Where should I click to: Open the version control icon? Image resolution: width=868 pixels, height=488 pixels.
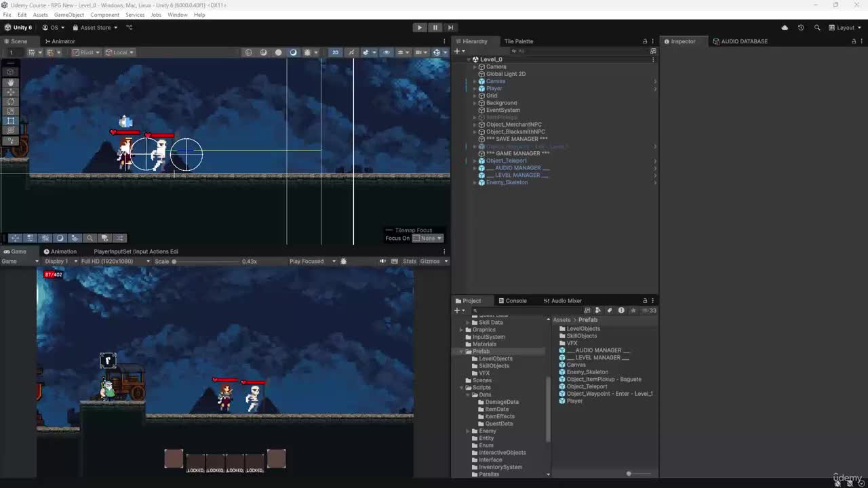[130, 28]
